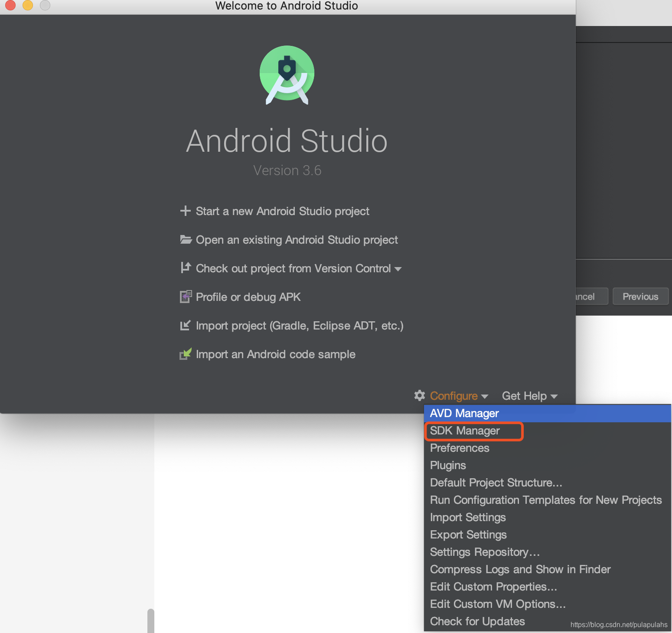
Task: Select Import an Android code sample
Action: [276, 354]
